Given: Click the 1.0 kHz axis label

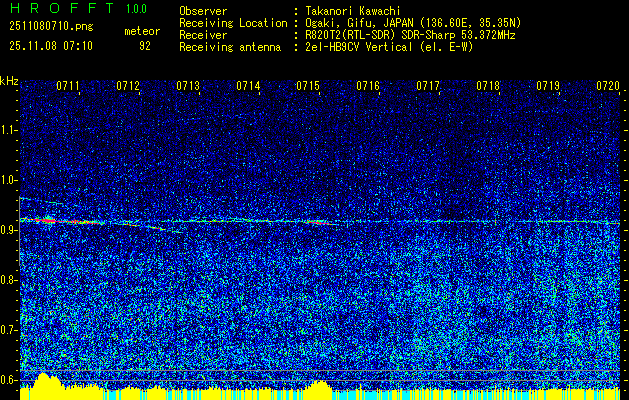Looking at the screenshot, I should point(9,180).
